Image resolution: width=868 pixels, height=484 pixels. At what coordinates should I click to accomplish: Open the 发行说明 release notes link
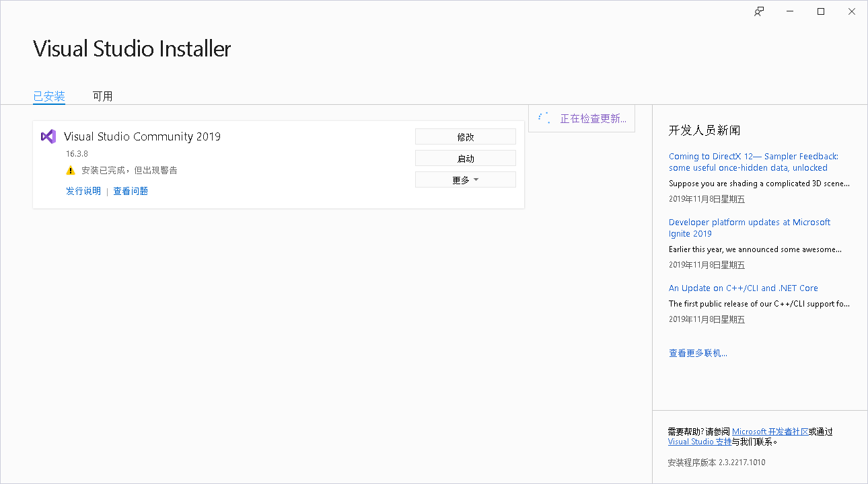83,191
